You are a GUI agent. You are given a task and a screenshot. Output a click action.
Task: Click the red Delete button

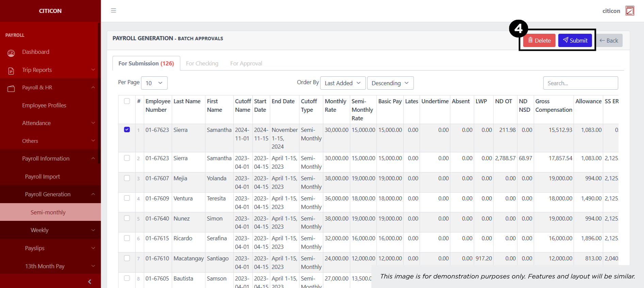pos(539,41)
